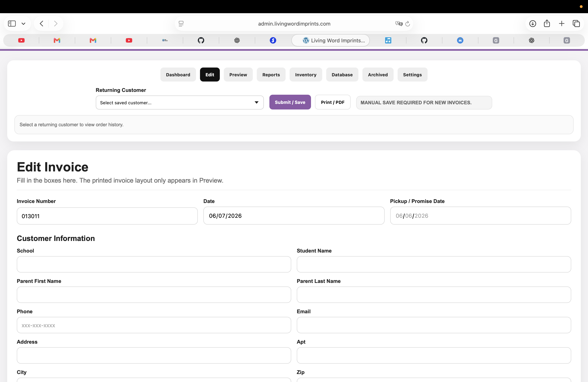588x382 pixels.
Task: Select the Edit tab
Action: pyautogui.click(x=210, y=75)
